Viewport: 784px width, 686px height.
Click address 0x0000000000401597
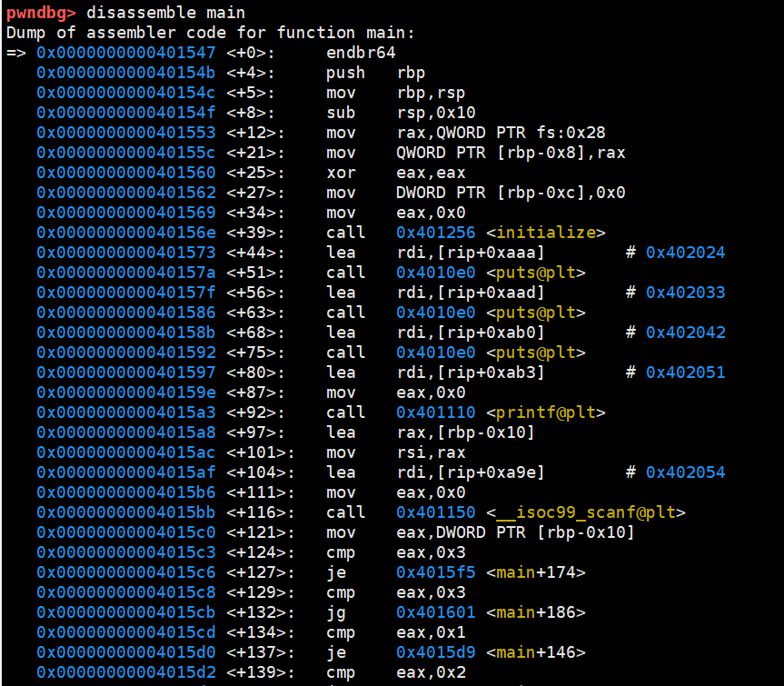pos(126,373)
